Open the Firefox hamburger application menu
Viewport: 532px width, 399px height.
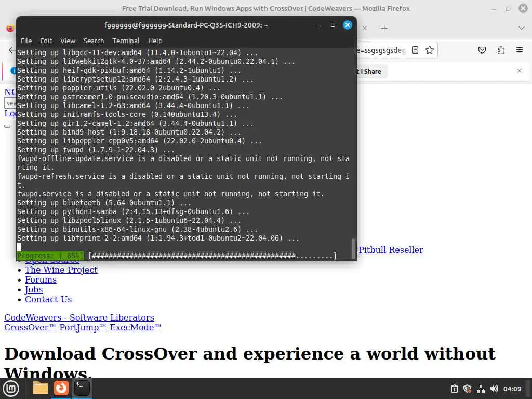tap(520, 50)
